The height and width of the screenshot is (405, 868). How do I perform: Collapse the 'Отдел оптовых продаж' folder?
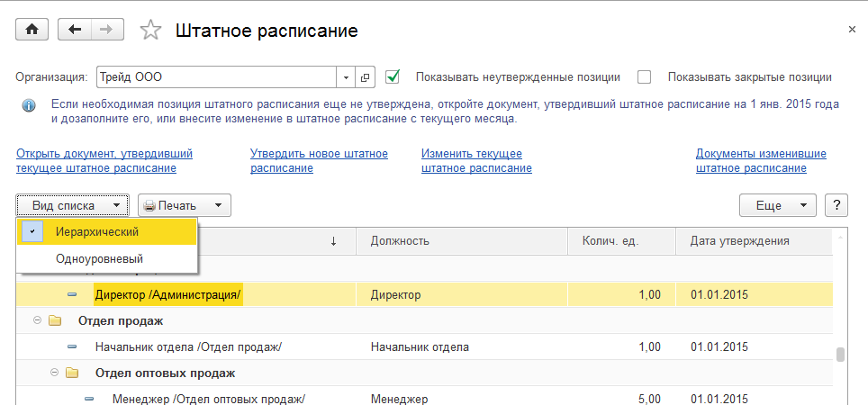click(x=55, y=373)
